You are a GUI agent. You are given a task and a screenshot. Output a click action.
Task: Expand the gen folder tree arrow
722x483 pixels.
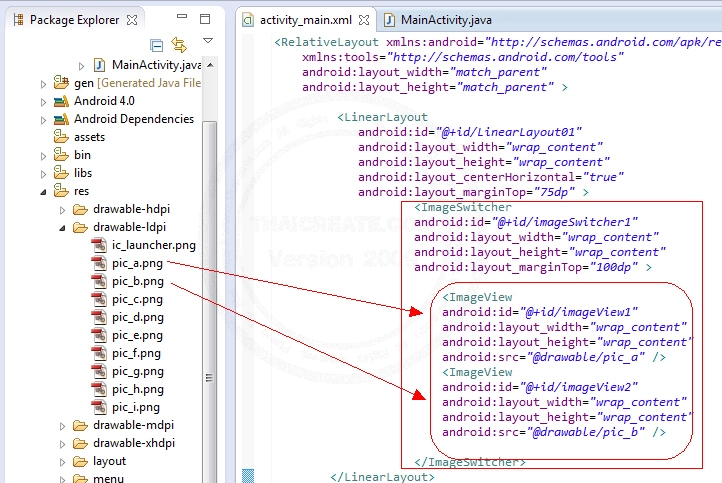[x=44, y=83]
